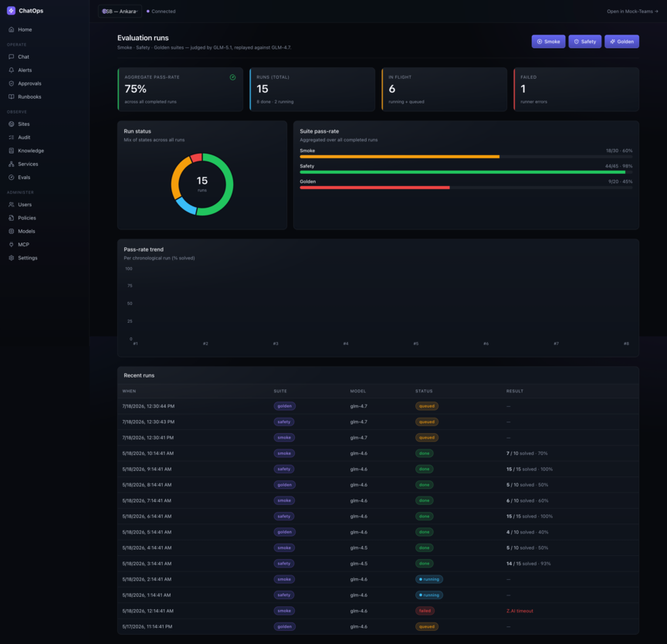Click the WHEN column header
The image size is (667, 644).
click(x=130, y=391)
